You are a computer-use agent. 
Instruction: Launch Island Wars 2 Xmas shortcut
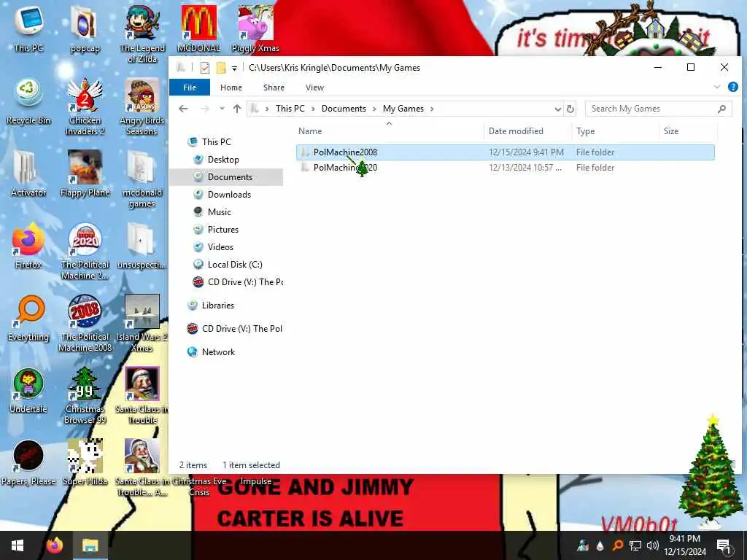(x=142, y=324)
